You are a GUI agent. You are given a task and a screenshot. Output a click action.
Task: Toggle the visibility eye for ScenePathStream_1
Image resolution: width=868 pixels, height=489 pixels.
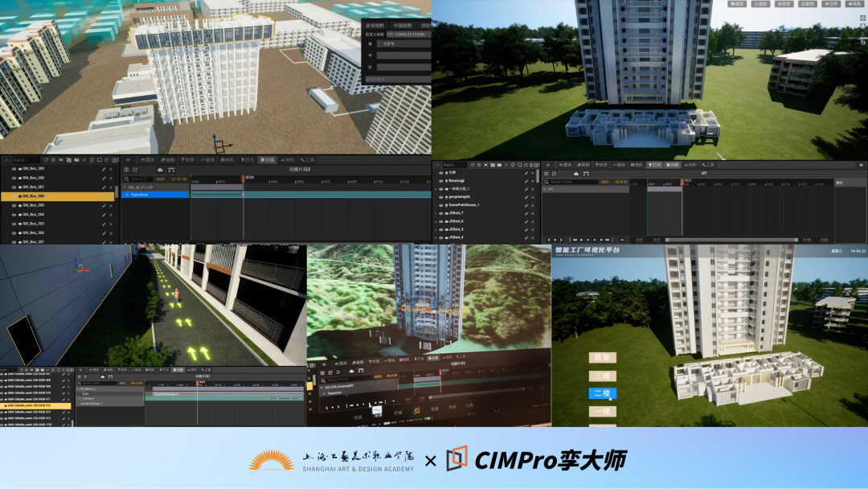click(x=441, y=205)
